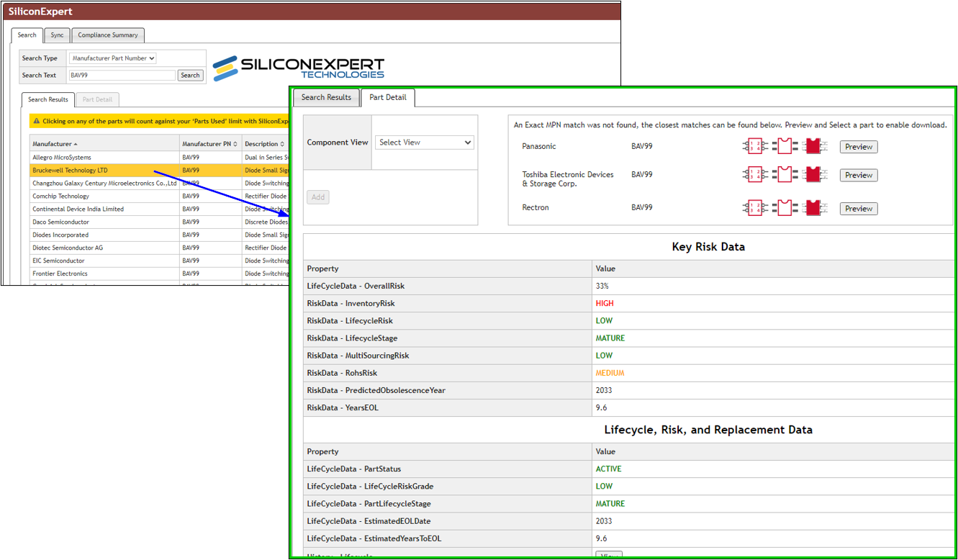Select Search Results tab in back window
Viewport: 958px width, 560px height.
click(48, 100)
